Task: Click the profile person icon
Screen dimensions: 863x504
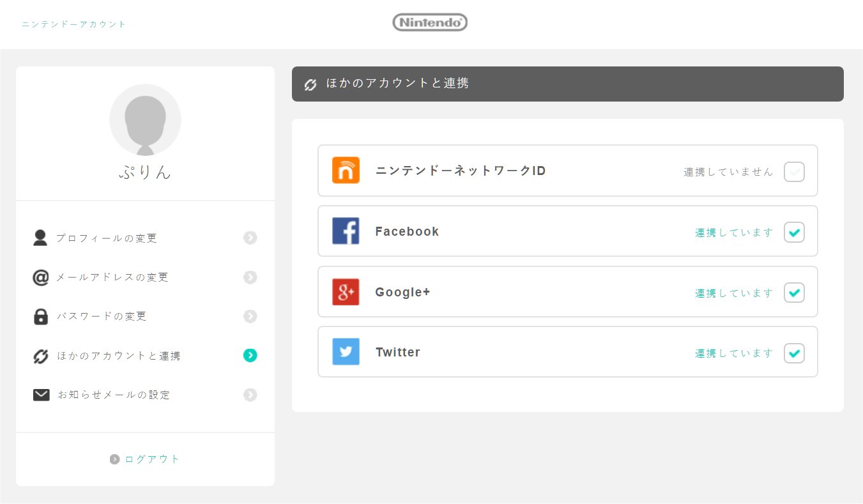Action: point(40,238)
